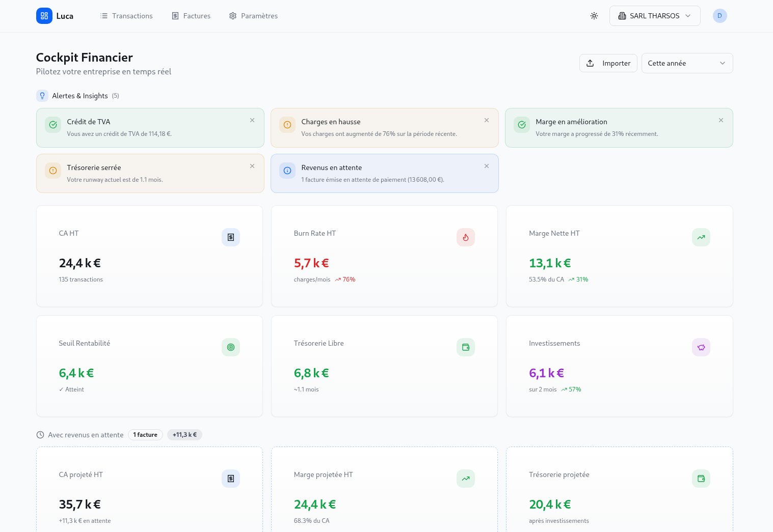This screenshot has height=532, width=773.
Task: Dismiss the Marge en amélioration alert
Action: 721,120
